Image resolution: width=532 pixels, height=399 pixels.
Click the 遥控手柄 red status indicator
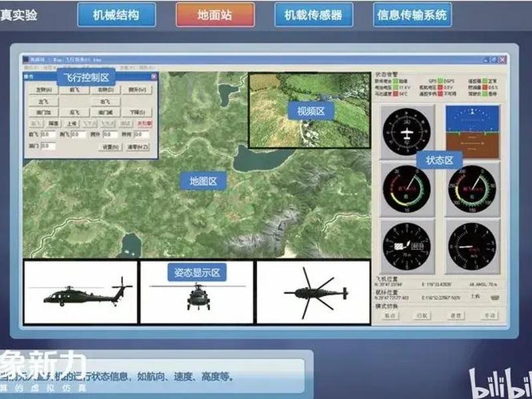[440, 93]
